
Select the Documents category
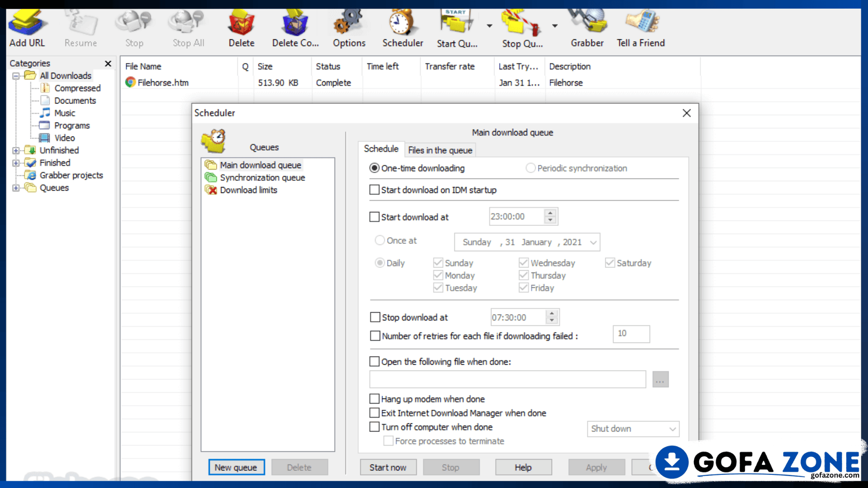75,100
